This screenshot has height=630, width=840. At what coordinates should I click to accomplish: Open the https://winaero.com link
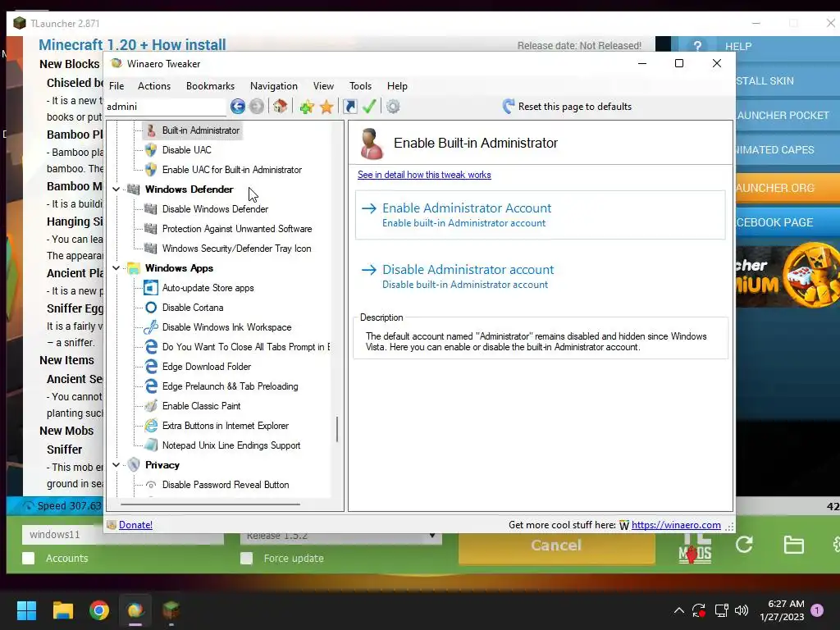pyautogui.click(x=676, y=525)
